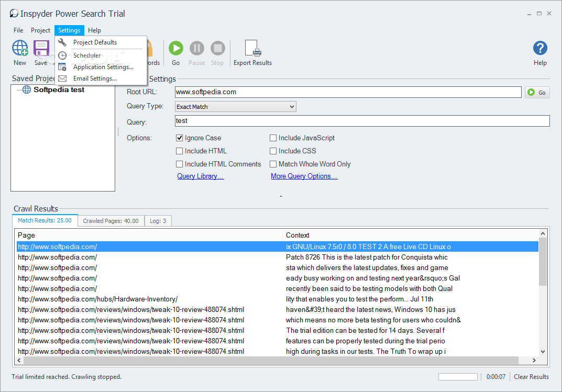Image resolution: width=562 pixels, height=392 pixels.
Task: Open the File menu
Action: 18,30
